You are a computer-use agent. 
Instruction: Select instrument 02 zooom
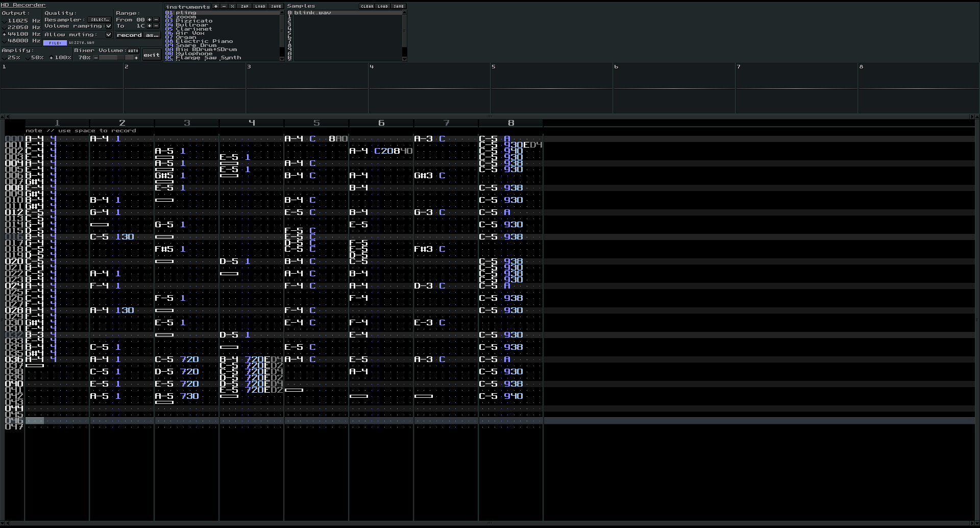coord(222,17)
